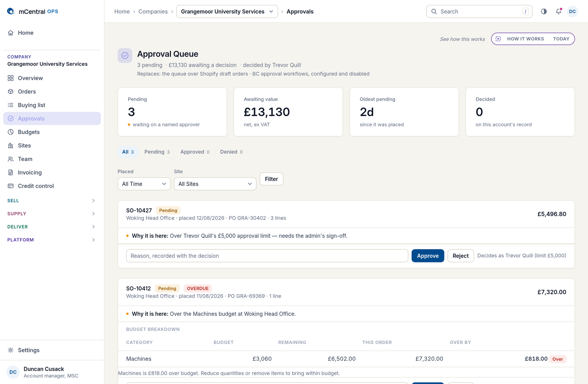Click the Home breadcrumb link

122,12
